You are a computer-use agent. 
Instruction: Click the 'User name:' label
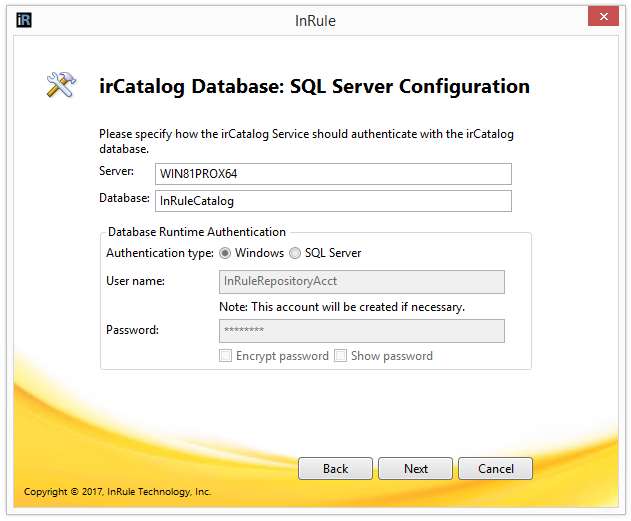(x=135, y=281)
